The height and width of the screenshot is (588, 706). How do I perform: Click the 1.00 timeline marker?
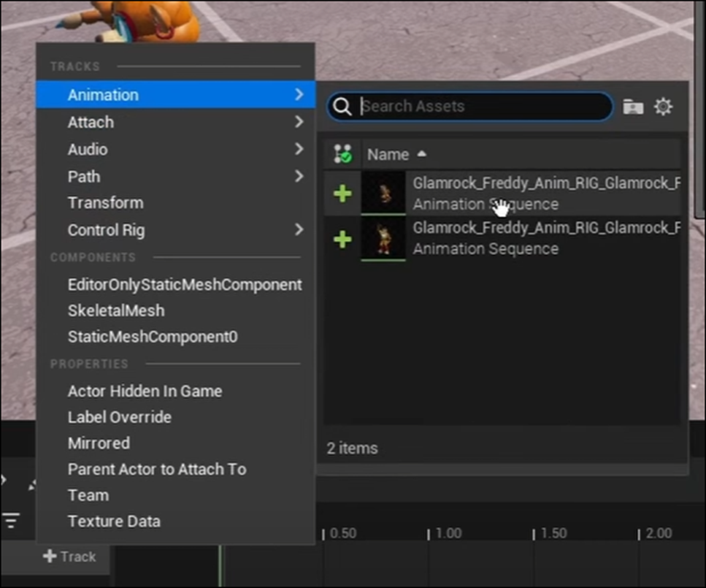tap(448, 533)
